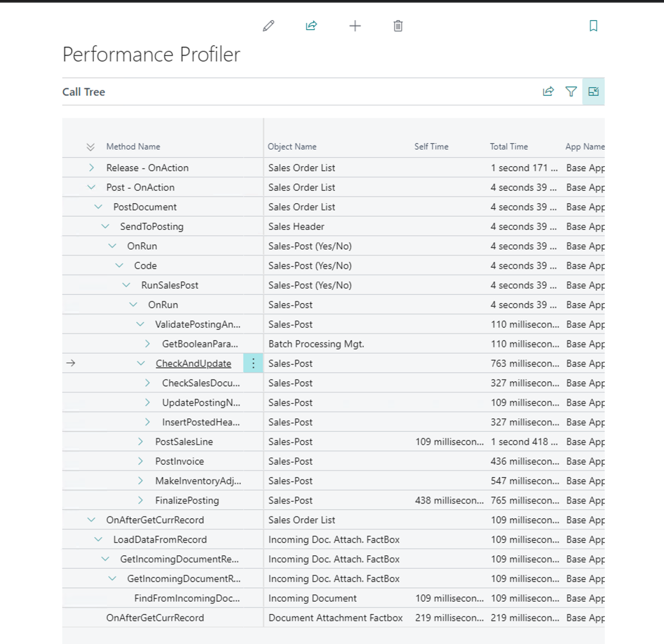The height and width of the screenshot is (644, 664).
Task: Expand the Release - OnAction entry
Action: (91, 168)
